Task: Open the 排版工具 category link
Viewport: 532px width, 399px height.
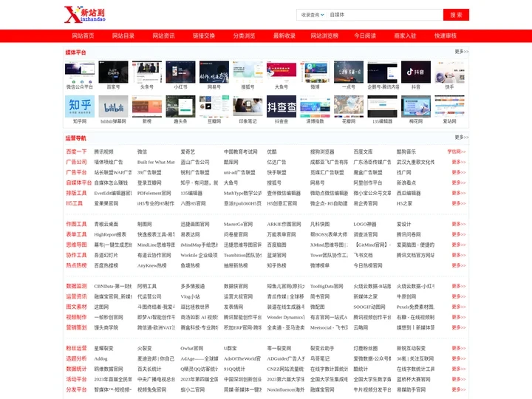Action: (76, 193)
